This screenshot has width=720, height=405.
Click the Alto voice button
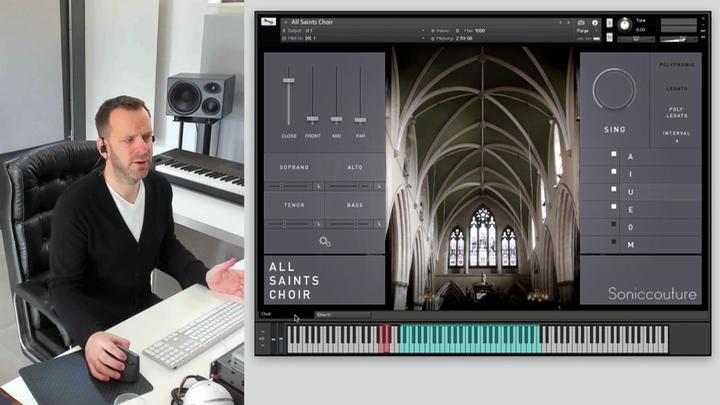coord(355,167)
